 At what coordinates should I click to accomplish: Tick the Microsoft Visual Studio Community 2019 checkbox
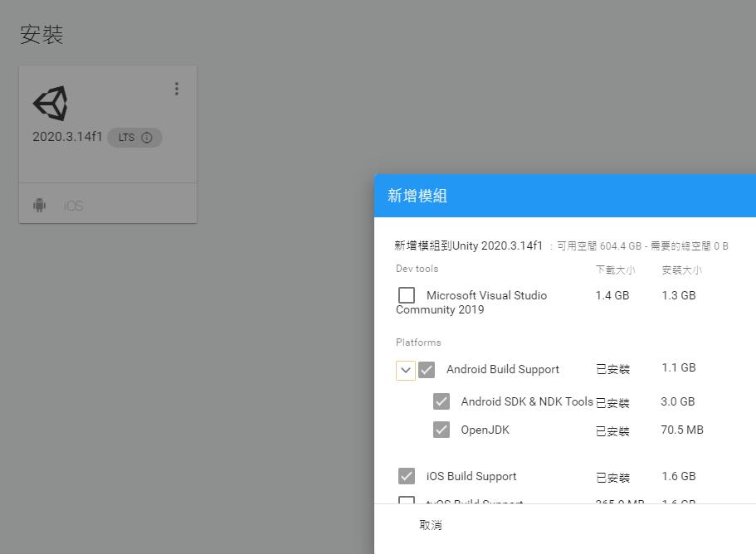407,294
